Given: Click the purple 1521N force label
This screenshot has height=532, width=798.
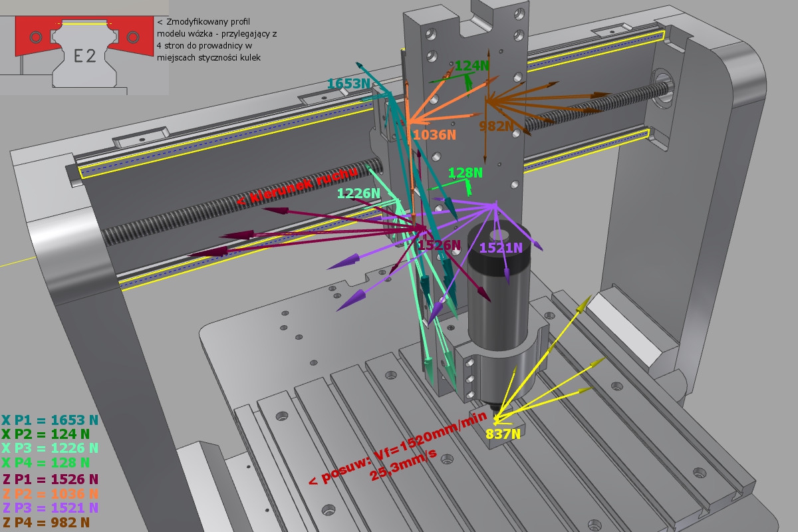Looking at the screenshot, I should 501,248.
